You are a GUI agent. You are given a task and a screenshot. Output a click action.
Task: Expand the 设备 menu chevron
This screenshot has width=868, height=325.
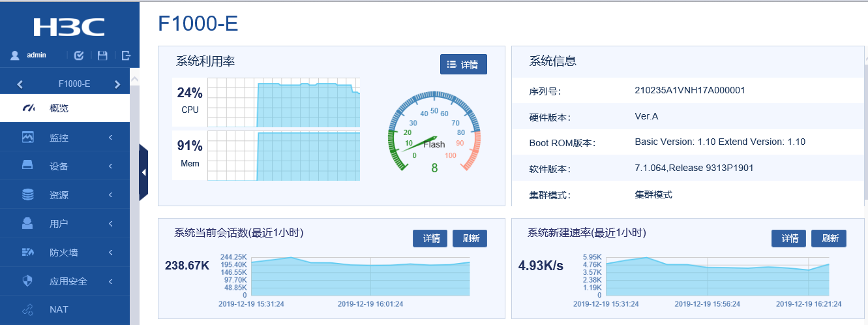[x=111, y=166]
